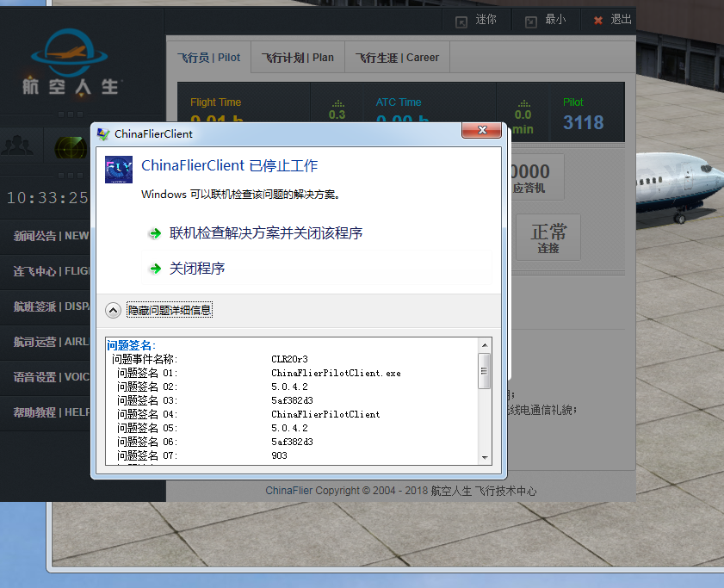724x588 pixels.
Task: Click the 问题签名: header
Action: pyautogui.click(x=132, y=345)
